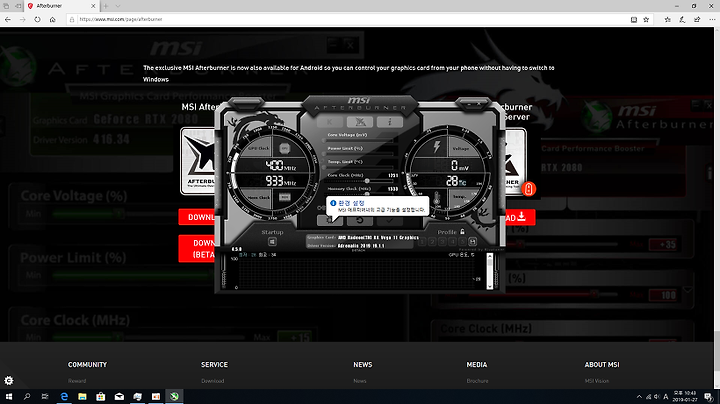Click the hardware monitor graph scrollbar
720x404 pixels.
(x=489, y=271)
